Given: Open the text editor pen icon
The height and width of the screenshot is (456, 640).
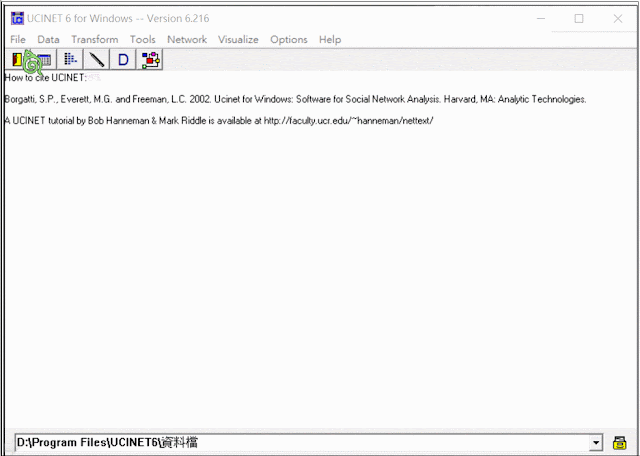Looking at the screenshot, I should click(97, 60).
